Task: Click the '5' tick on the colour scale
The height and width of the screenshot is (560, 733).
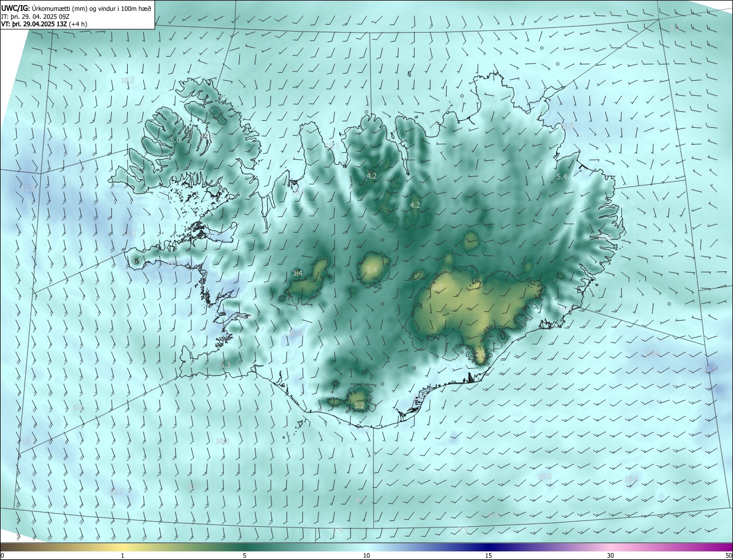Action: 245,555
